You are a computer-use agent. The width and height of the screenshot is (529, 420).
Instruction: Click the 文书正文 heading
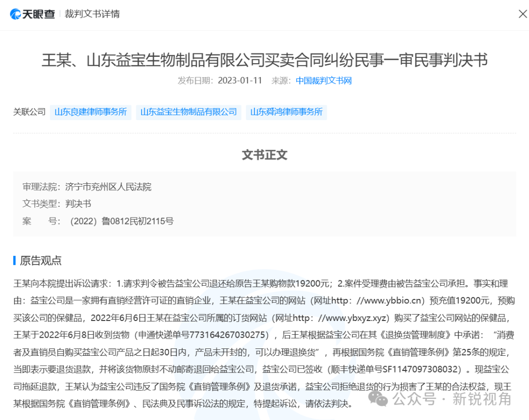pos(264,155)
